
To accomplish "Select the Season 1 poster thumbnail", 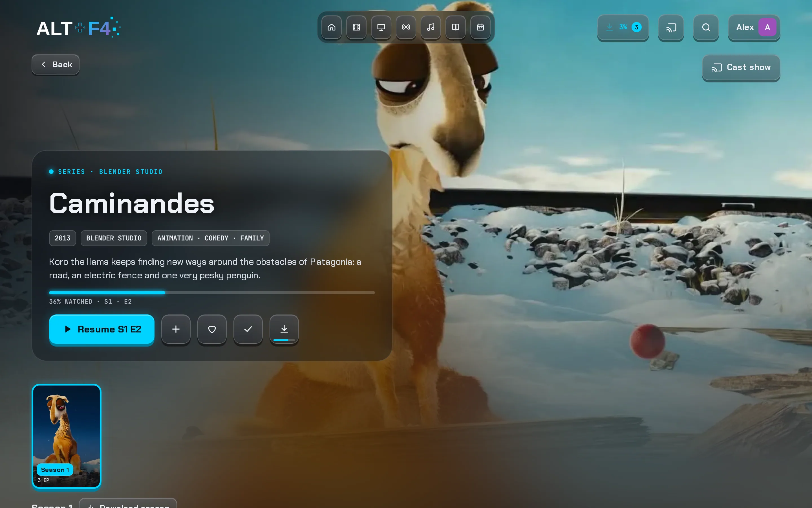I will point(67,436).
